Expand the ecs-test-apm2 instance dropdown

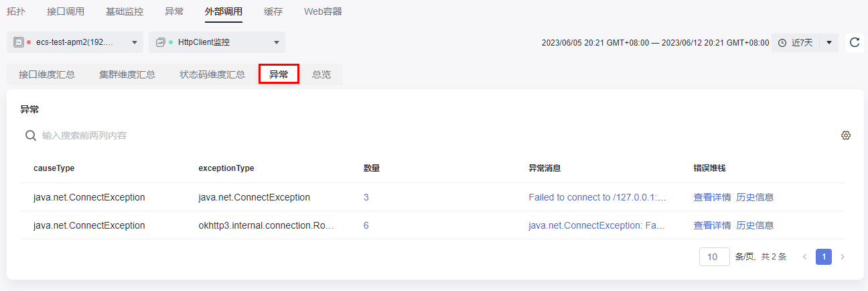(x=134, y=42)
